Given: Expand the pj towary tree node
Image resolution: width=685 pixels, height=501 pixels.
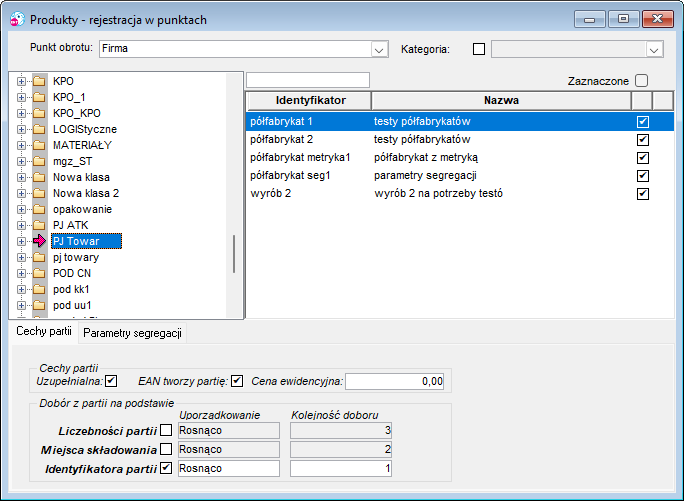Looking at the screenshot, I should tap(21, 257).
